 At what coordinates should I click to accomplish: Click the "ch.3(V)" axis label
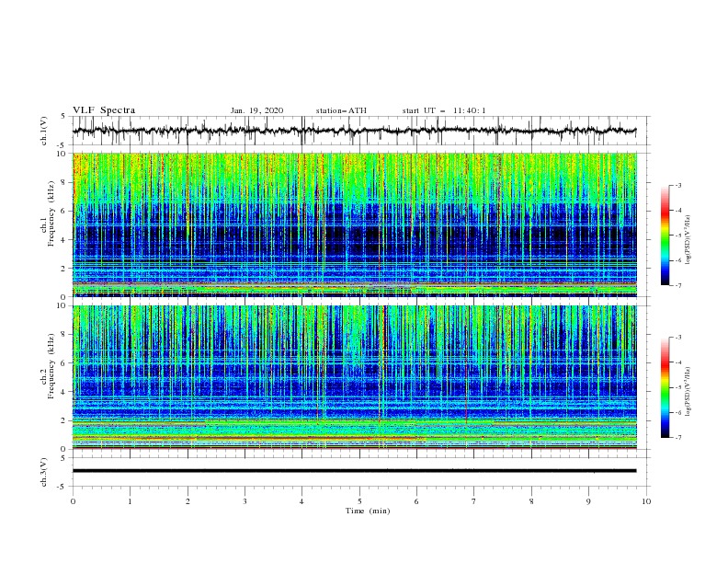pyautogui.click(x=44, y=472)
